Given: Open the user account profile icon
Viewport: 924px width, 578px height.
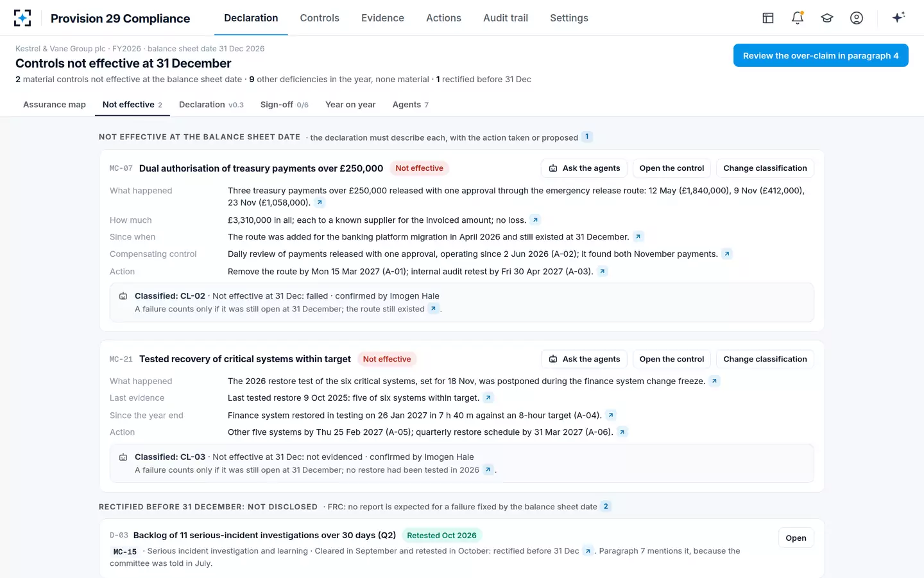Looking at the screenshot, I should 857,18.
